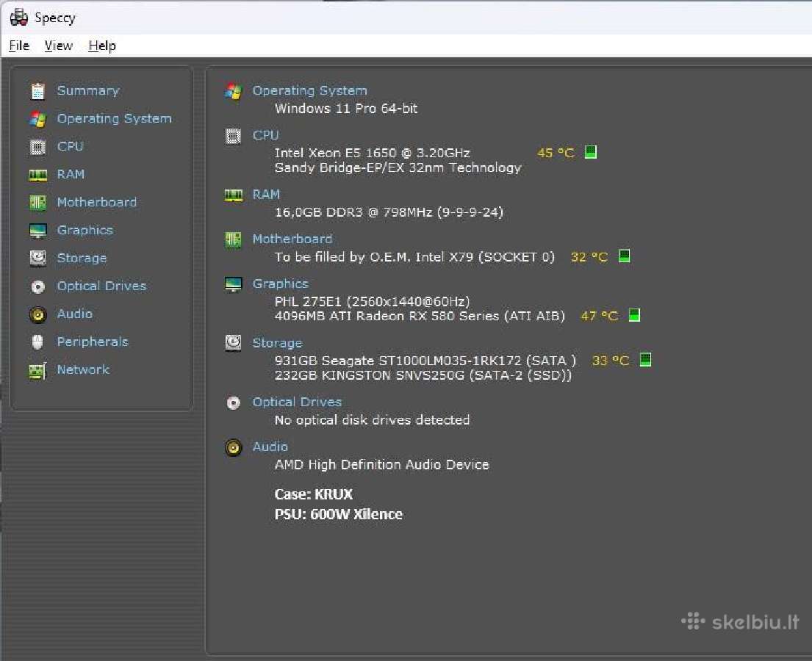Select Network in the sidebar
Image resolution: width=812 pixels, height=661 pixels.
pos(83,369)
